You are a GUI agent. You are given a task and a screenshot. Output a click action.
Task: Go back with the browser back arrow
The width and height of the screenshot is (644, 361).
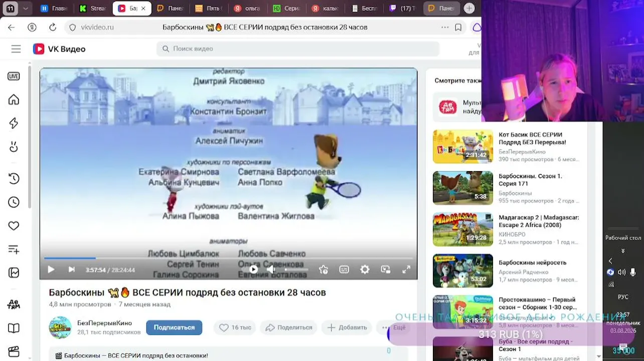[12, 28]
